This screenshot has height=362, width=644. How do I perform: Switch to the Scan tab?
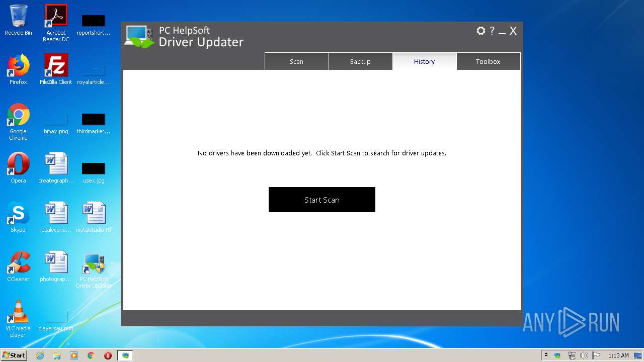[296, 61]
